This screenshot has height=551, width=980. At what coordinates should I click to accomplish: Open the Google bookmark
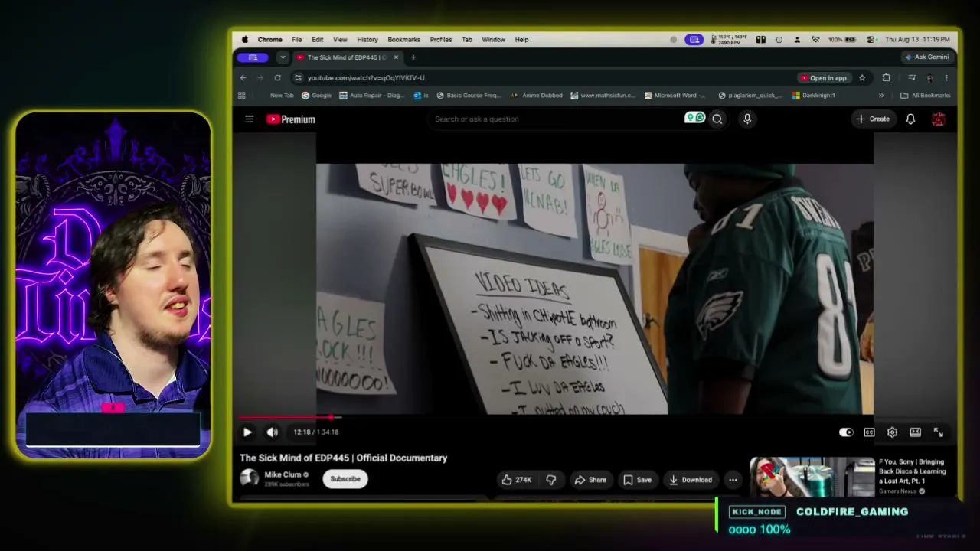tap(316, 96)
